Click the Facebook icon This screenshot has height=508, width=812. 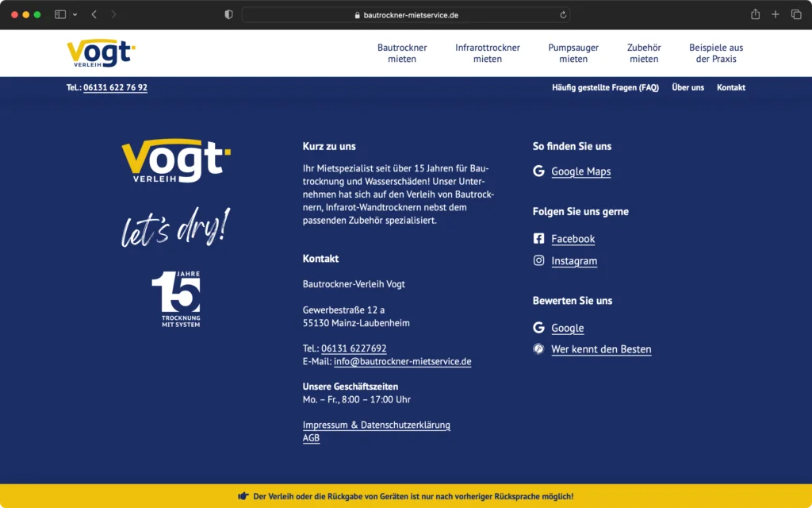point(538,238)
